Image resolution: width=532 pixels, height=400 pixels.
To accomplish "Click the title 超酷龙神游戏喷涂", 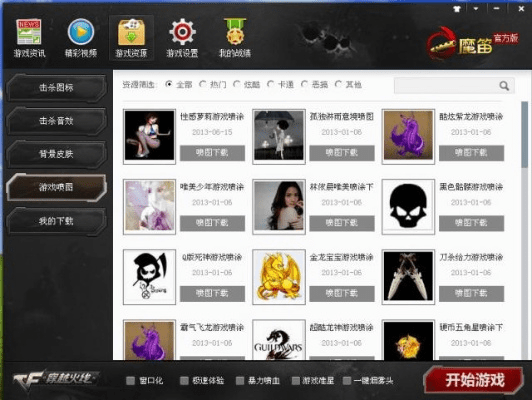I will click(342, 328).
